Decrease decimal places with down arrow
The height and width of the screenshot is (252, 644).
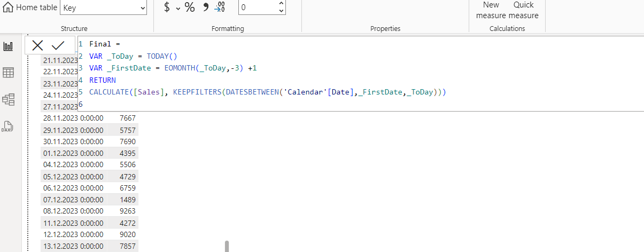point(282,11)
